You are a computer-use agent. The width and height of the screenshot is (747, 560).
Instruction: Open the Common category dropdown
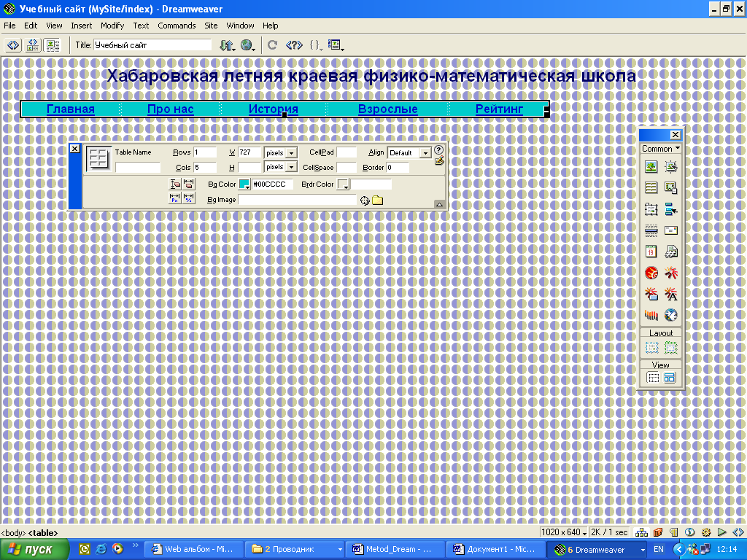coord(661,149)
